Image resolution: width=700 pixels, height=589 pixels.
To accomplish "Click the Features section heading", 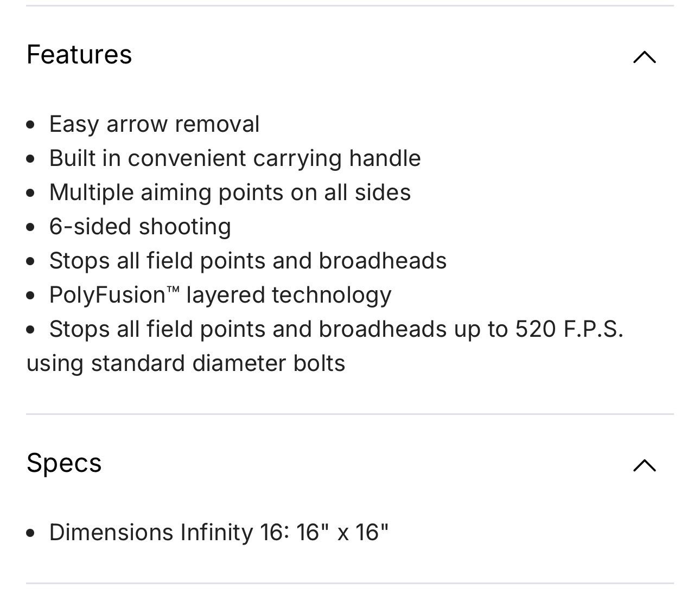I will [79, 55].
